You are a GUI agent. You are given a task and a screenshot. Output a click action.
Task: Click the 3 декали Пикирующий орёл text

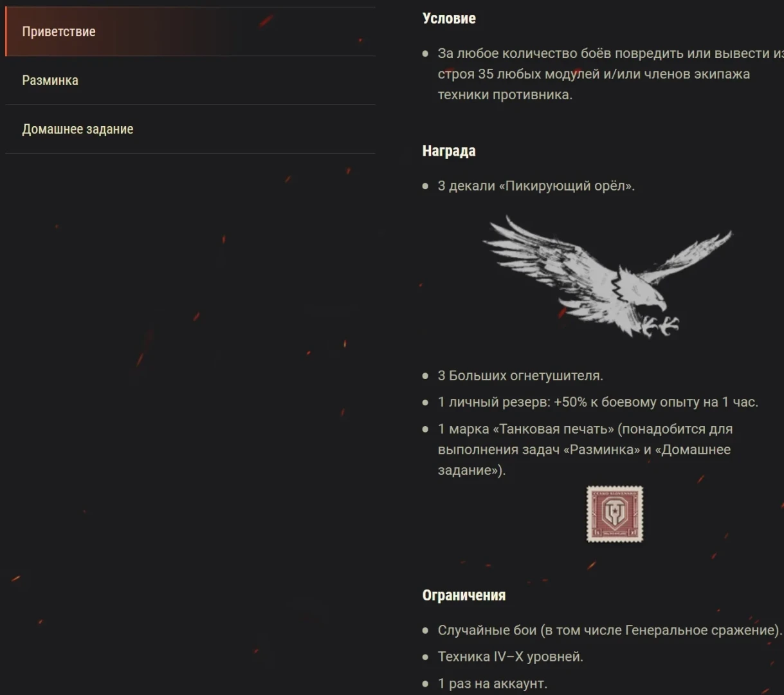pos(536,186)
